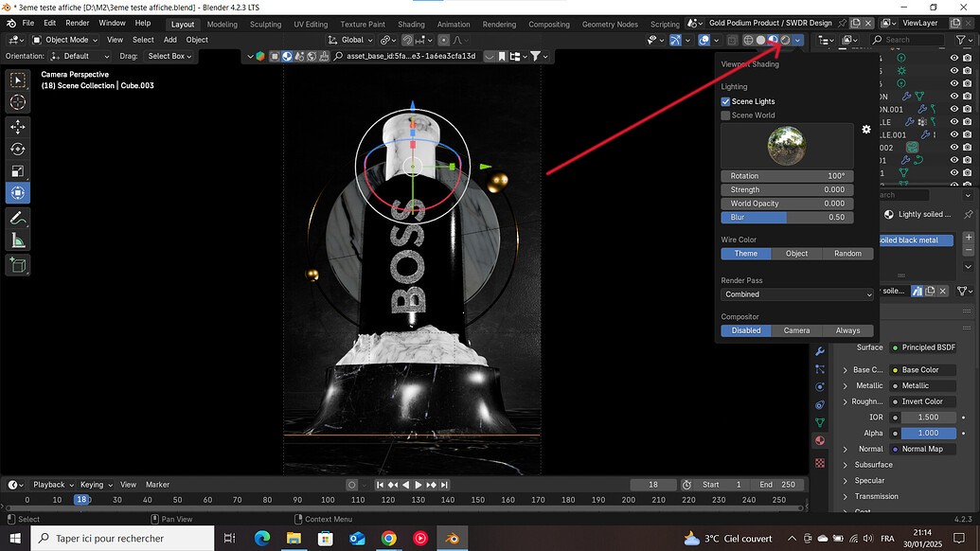Switch to Wireframe viewport shading

tap(748, 40)
